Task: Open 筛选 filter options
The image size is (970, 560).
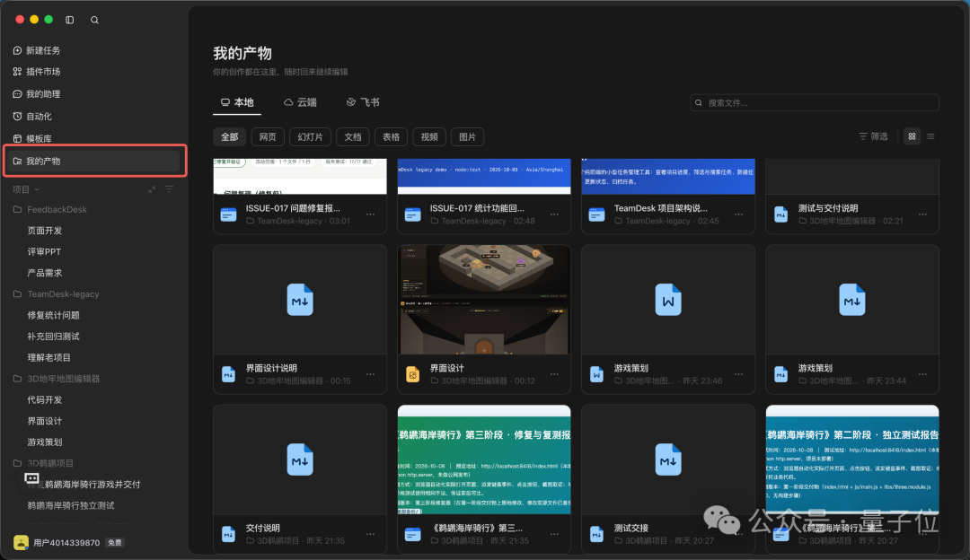Action: [873, 136]
